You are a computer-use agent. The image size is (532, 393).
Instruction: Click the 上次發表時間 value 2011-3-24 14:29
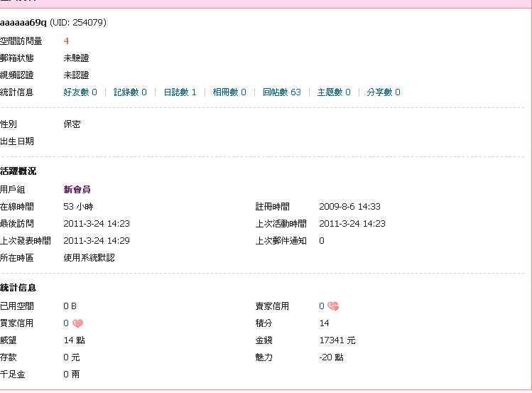96,241
